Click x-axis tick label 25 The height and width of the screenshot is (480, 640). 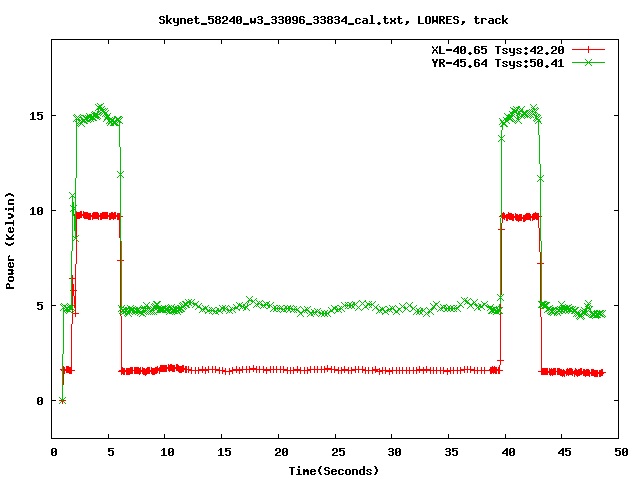click(338, 452)
